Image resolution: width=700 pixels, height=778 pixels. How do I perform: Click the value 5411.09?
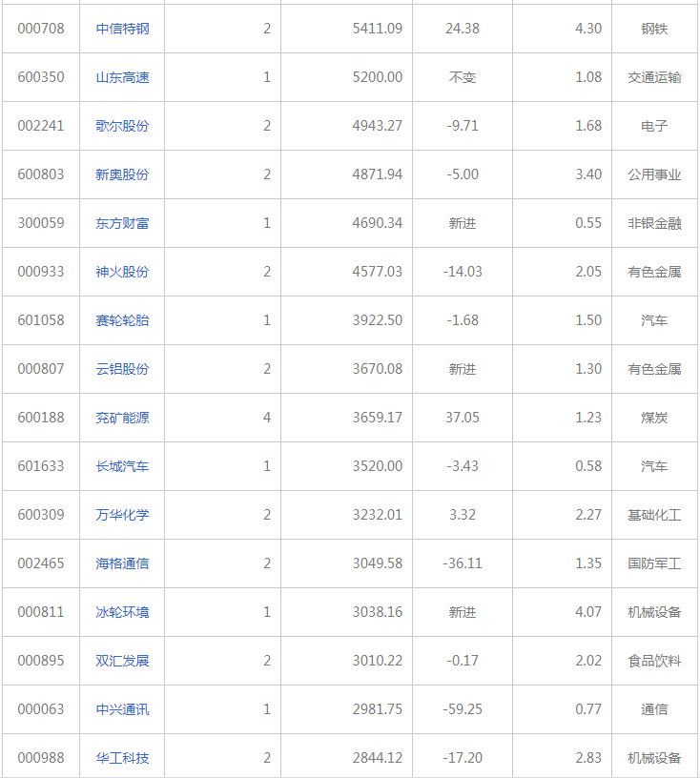(x=378, y=29)
